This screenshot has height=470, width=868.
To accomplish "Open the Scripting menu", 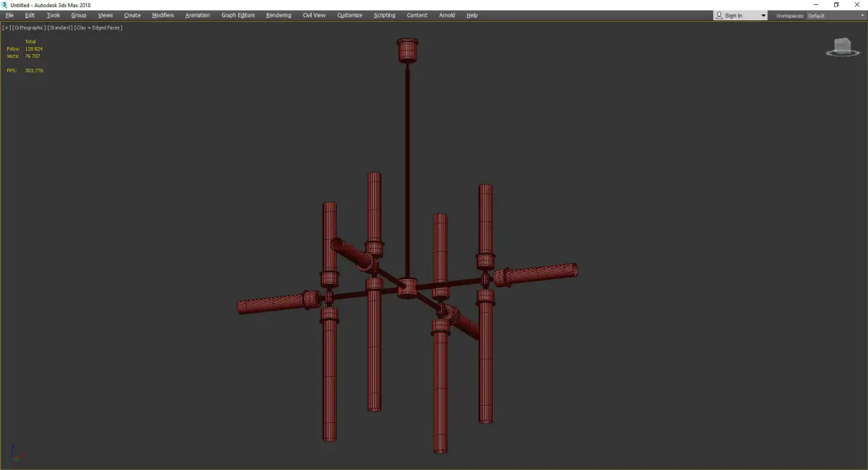I will tap(385, 15).
